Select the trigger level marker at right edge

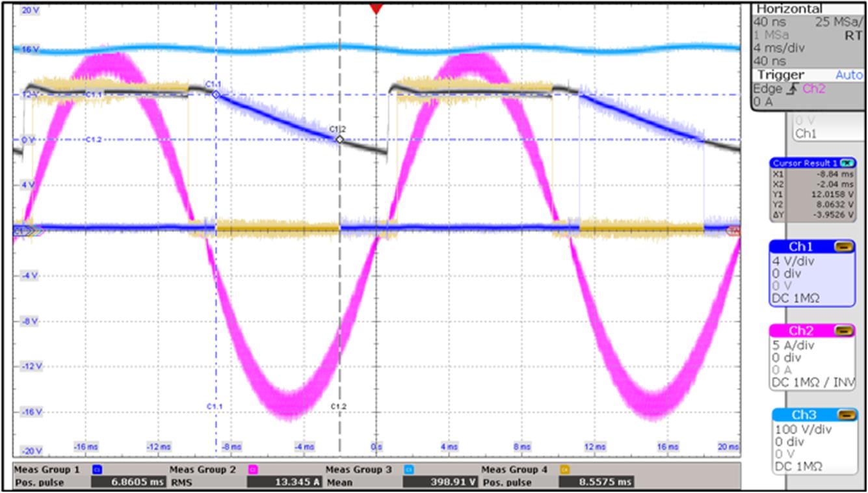(735, 230)
